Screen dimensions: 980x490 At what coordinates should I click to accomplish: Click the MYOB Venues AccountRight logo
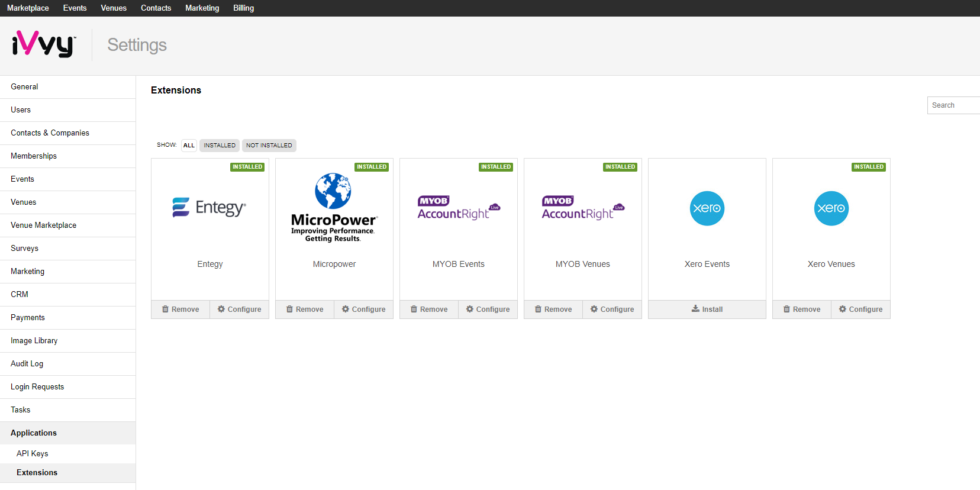coord(583,208)
